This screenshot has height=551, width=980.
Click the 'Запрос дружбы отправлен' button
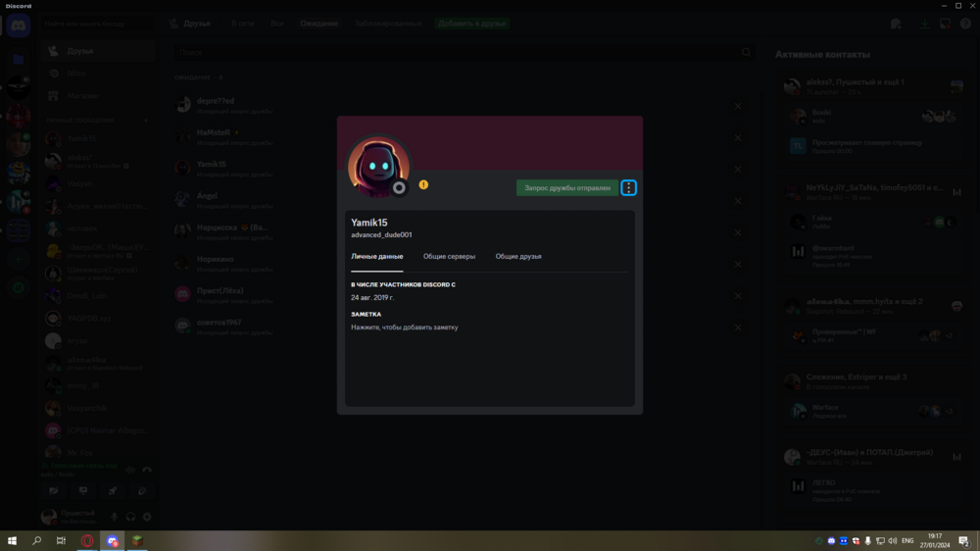tap(566, 187)
